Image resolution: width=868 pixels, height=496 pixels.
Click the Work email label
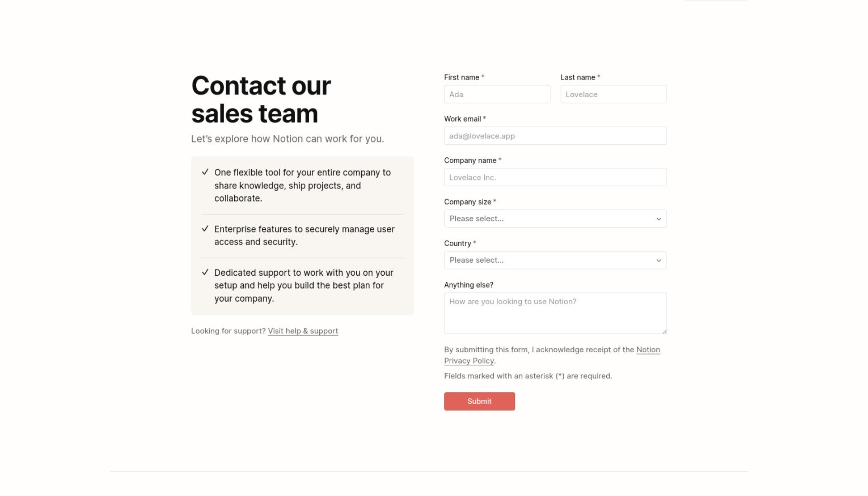(x=462, y=119)
